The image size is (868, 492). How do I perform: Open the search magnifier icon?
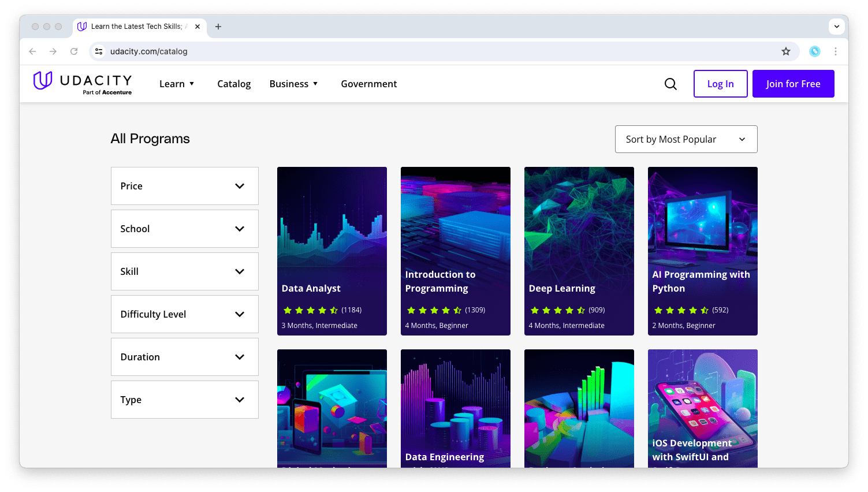(x=670, y=84)
